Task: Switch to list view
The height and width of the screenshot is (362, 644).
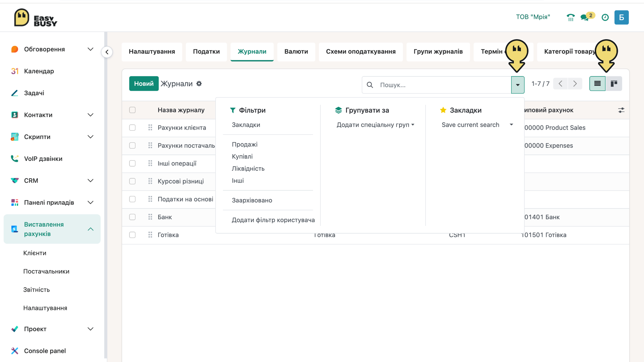Action: click(597, 83)
